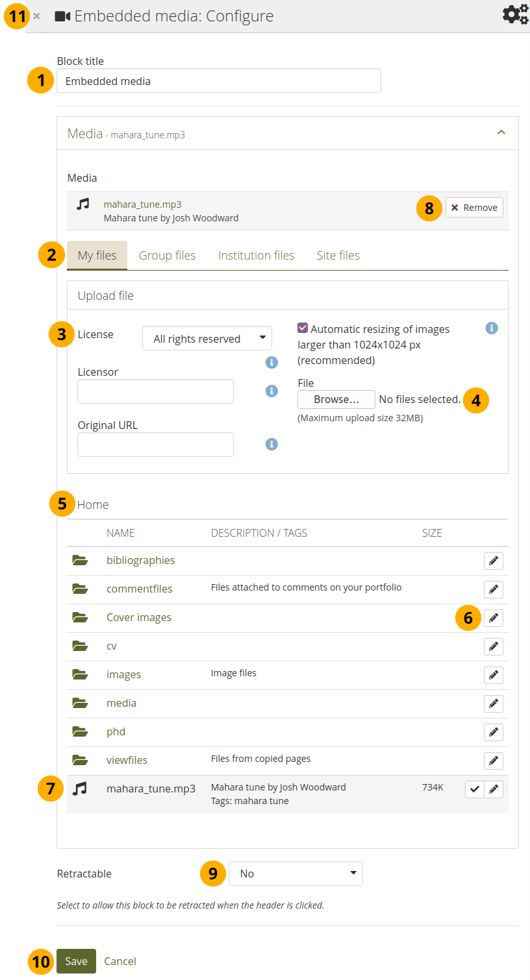Remove the selected mahara_tune.mp3 media
The width and height of the screenshot is (530, 980).
point(474,208)
